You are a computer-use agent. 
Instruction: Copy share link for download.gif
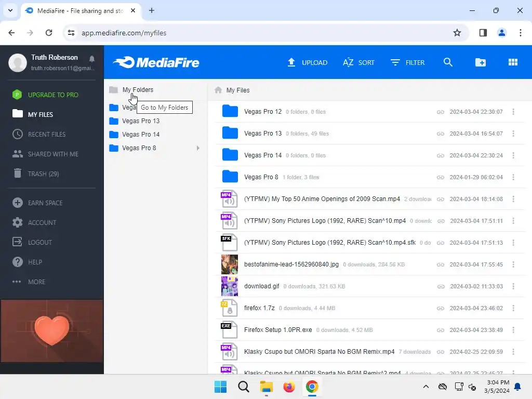441,286
